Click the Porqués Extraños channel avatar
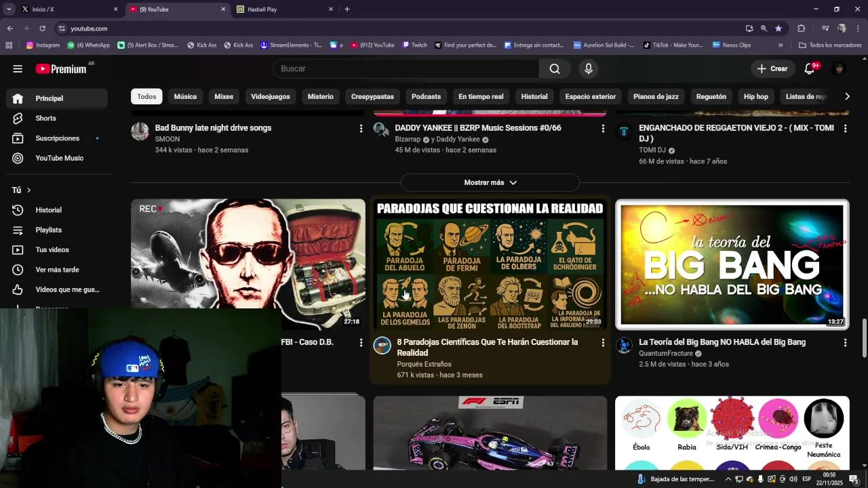The image size is (868, 488). 382,346
